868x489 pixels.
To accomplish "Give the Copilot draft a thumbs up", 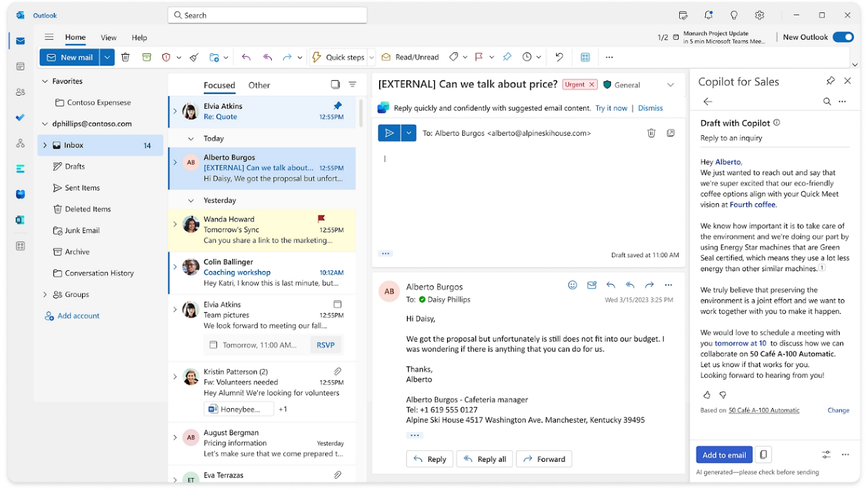I will click(706, 395).
